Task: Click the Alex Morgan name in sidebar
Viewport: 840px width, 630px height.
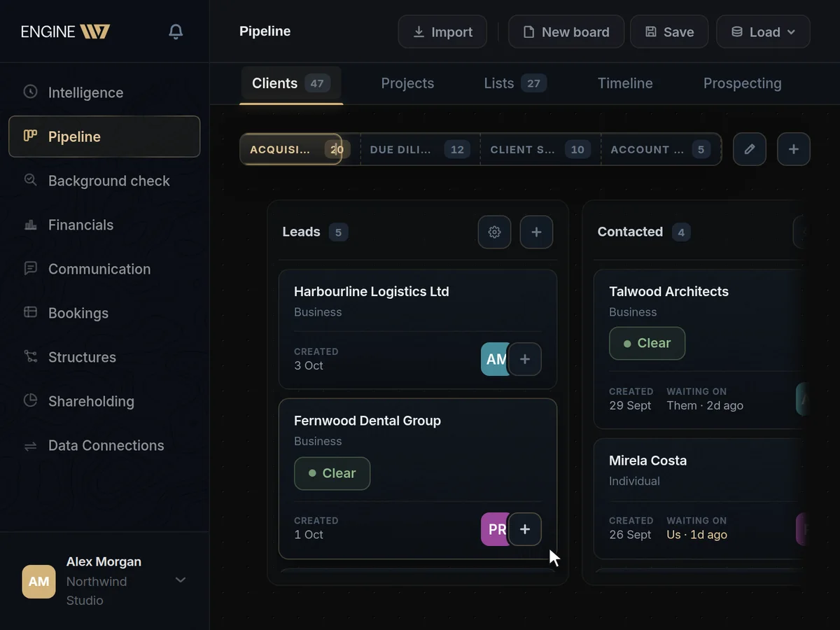Action: tap(104, 561)
